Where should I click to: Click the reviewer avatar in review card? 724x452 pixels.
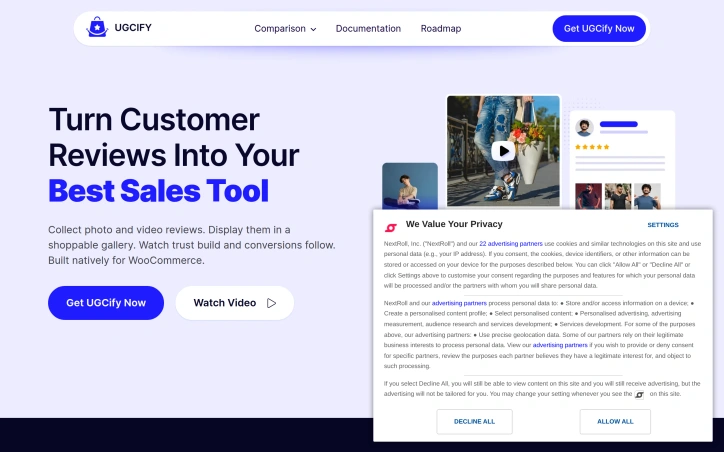coord(584,127)
